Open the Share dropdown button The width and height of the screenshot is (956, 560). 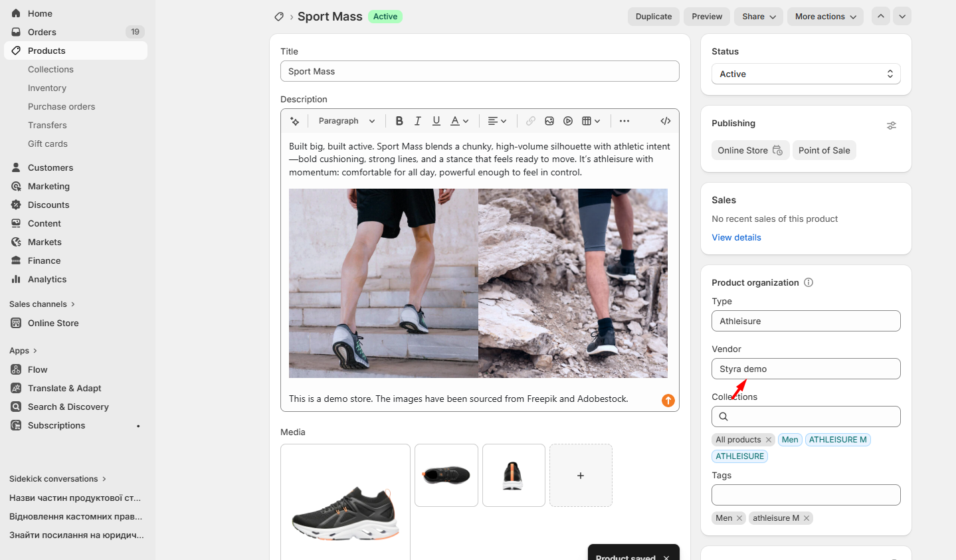[x=759, y=17]
